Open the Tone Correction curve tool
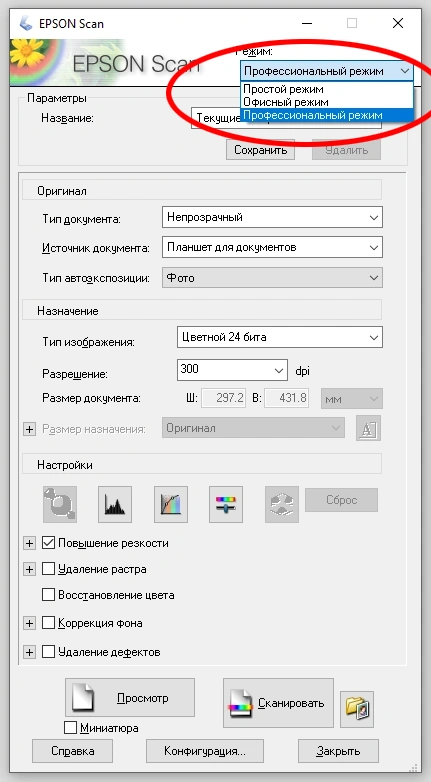 (171, 504)
